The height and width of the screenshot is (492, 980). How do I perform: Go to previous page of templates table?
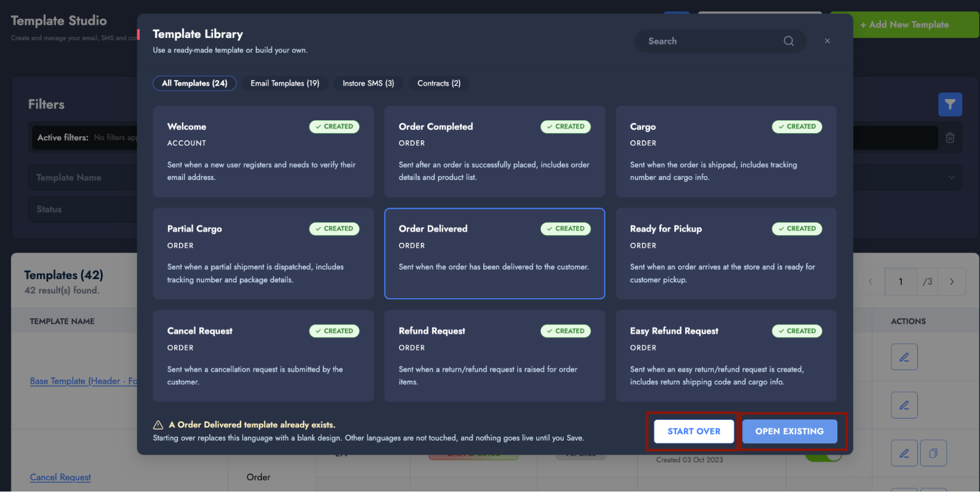tap(871, 282)
